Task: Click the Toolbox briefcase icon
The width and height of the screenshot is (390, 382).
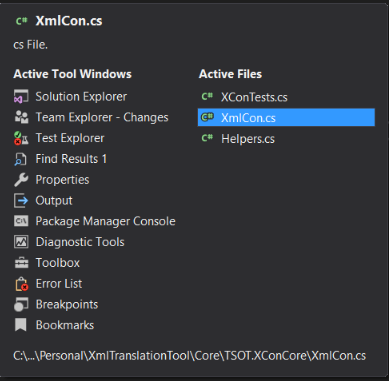Action: coord(21,263)
